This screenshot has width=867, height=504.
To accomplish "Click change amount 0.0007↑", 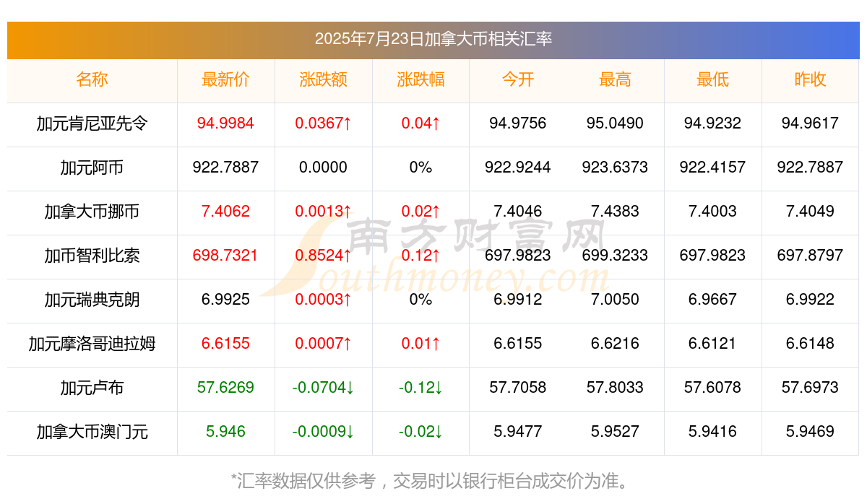I will pyautogui.click(x=323, y=344).
